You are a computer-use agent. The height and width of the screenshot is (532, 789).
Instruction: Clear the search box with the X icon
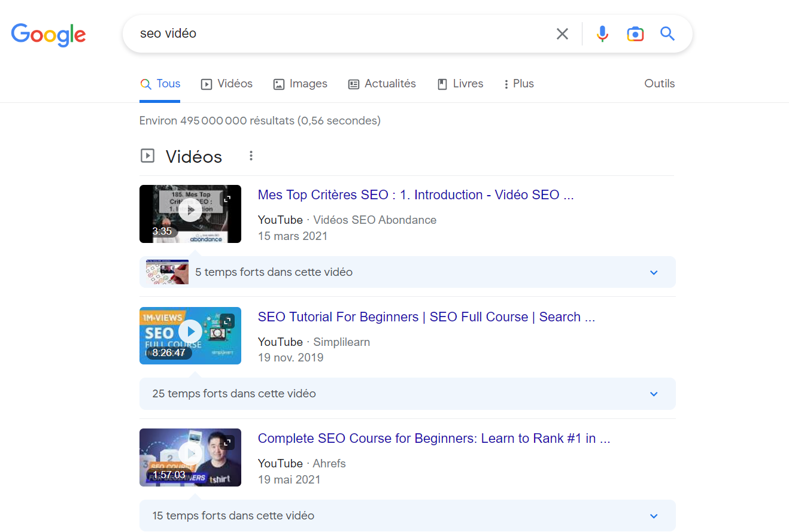tap(562, 34)
